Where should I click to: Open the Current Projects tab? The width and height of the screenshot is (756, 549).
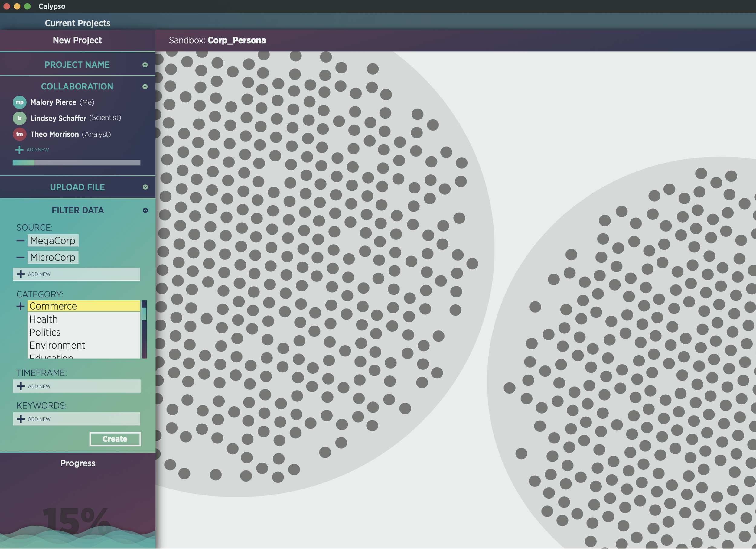[77, 23]
